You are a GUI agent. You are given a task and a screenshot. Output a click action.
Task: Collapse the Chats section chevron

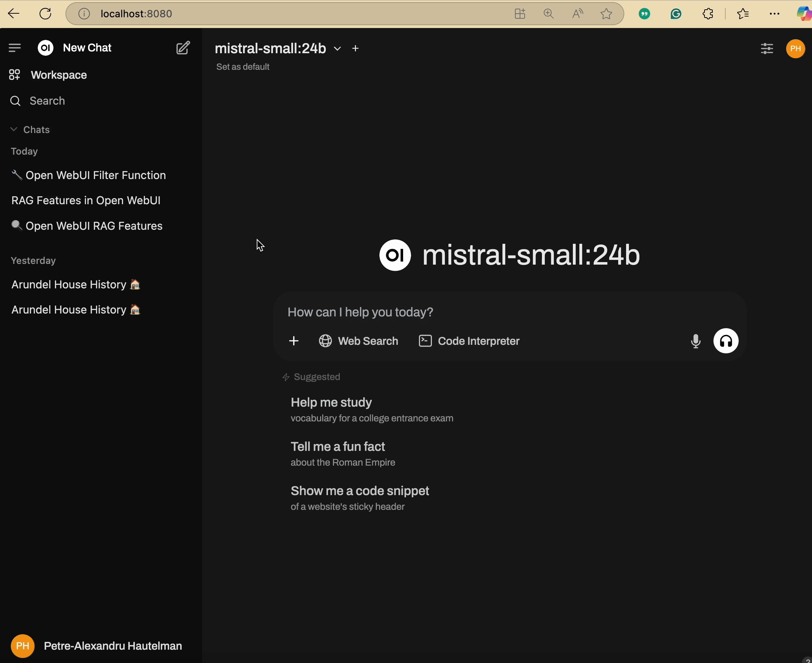[14, 129]
